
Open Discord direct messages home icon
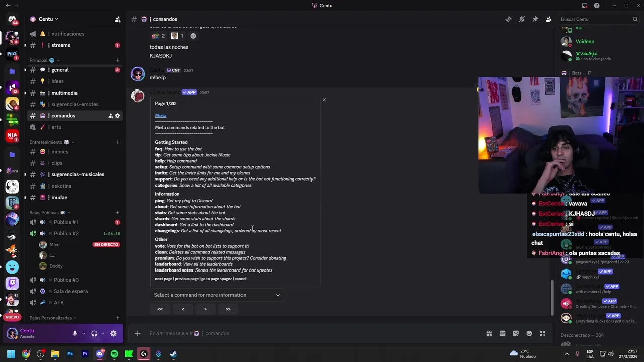12,20
